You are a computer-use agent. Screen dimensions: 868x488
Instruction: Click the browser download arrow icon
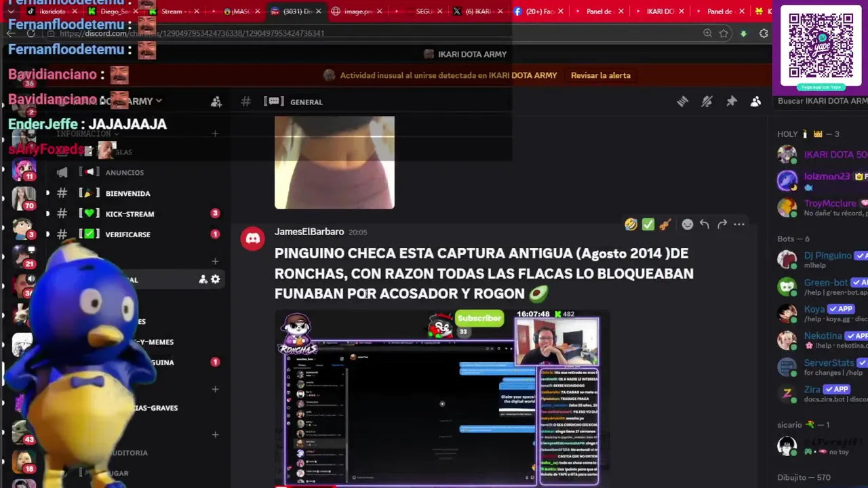(743, 33)
